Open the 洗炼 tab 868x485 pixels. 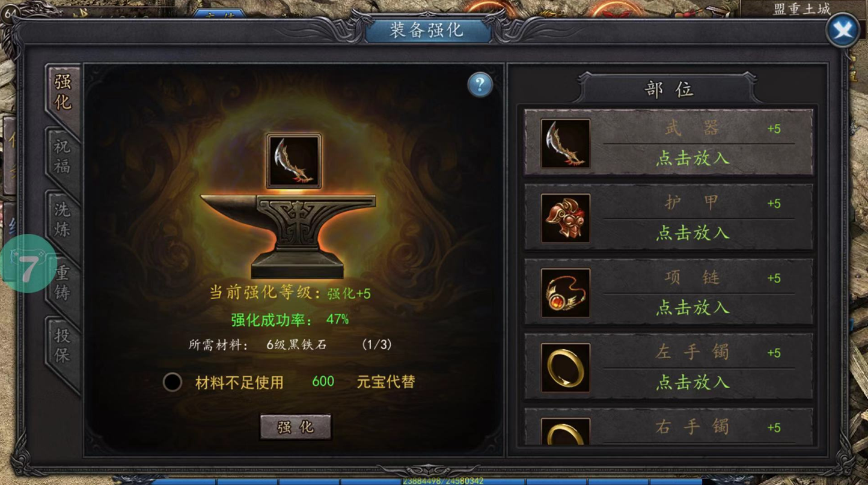pos(63,219)
